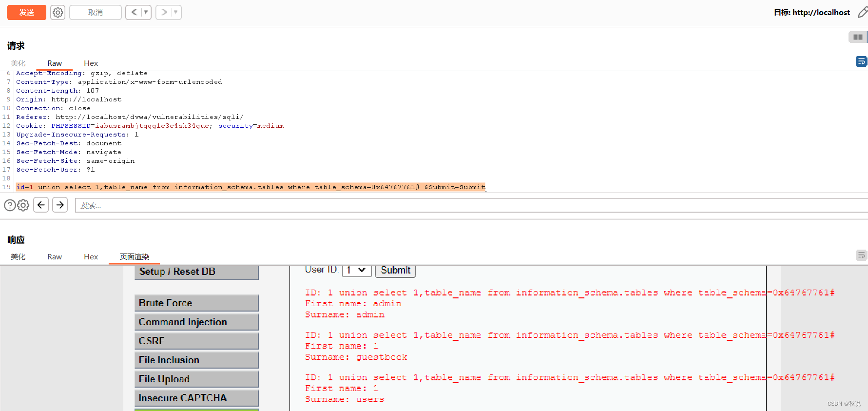Open the Command Injection menu item
The image size is (868, 411).
coord(196,322)
